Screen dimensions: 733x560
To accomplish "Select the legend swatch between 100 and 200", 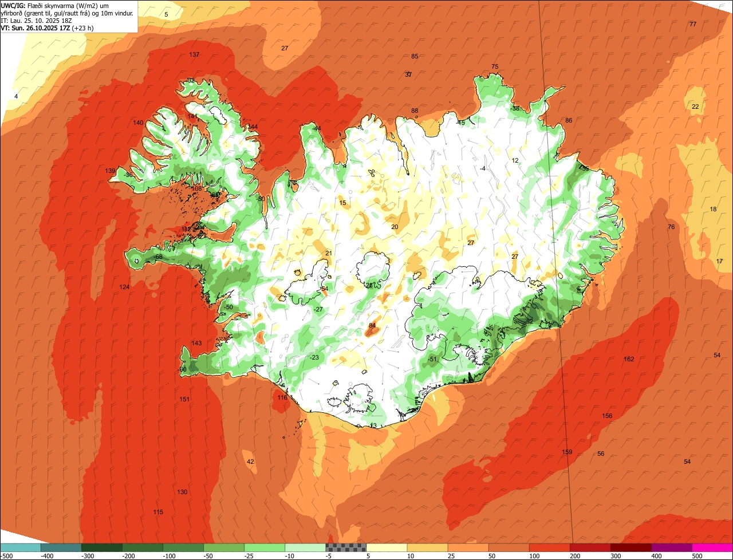I will pyautogui.click(x=550, y=547).
